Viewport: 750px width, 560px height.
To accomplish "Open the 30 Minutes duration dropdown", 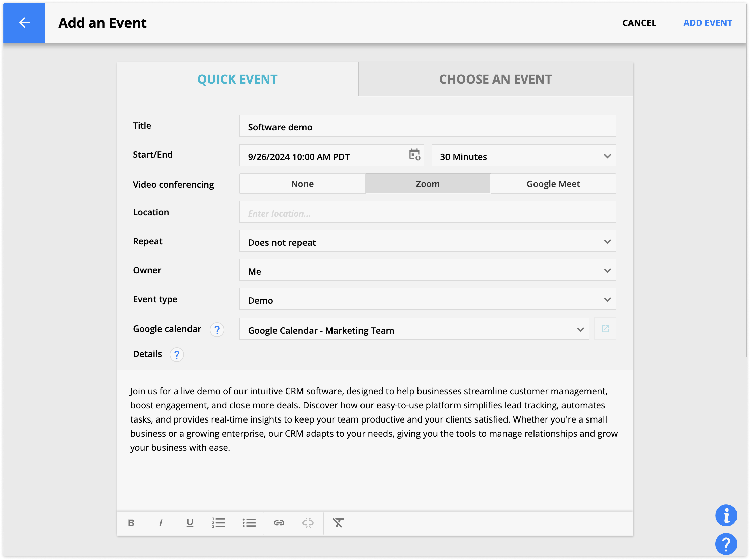I will 524,156.
